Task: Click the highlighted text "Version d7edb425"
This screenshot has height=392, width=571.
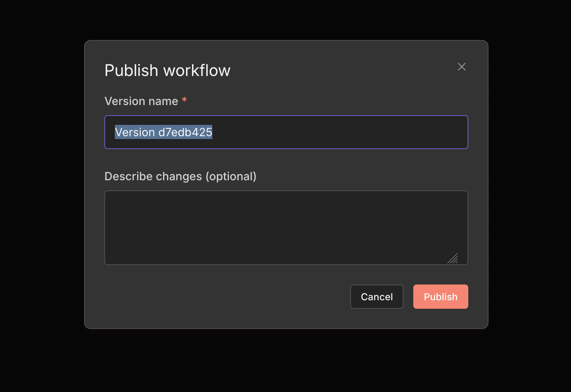Action: click(x=163, y=132)
